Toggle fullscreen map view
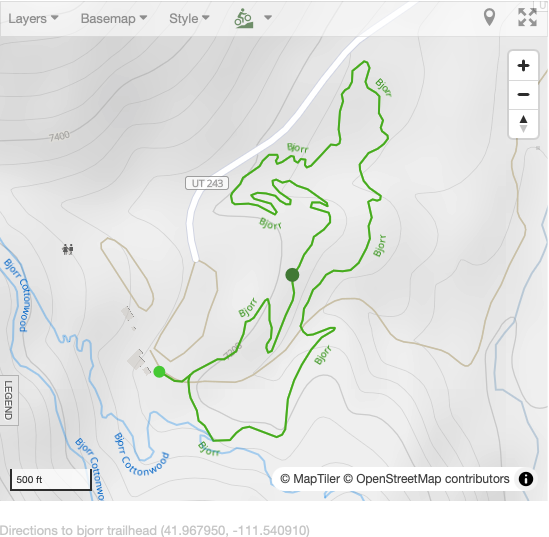 (x=527, y=17)
